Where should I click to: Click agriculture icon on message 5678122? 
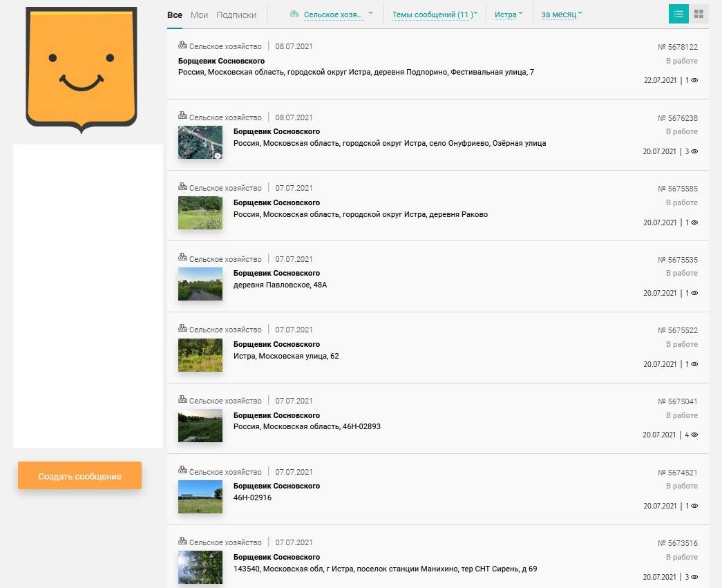(x=182, y=46)
